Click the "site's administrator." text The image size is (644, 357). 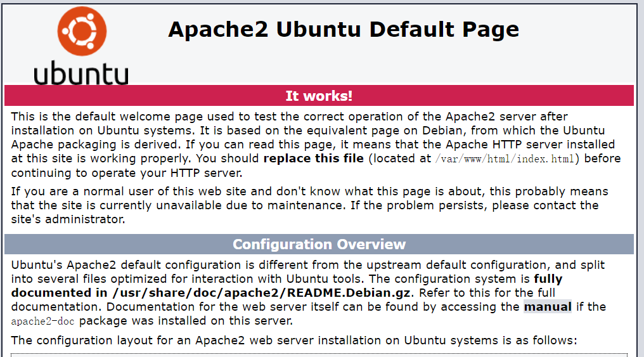[68, 219]
